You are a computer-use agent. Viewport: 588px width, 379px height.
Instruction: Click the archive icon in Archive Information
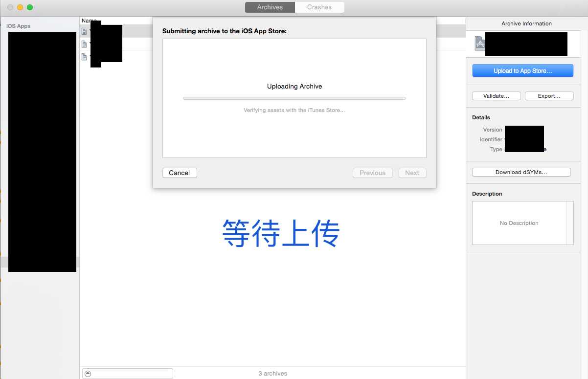pyautogui.click(x=480, y=44)
